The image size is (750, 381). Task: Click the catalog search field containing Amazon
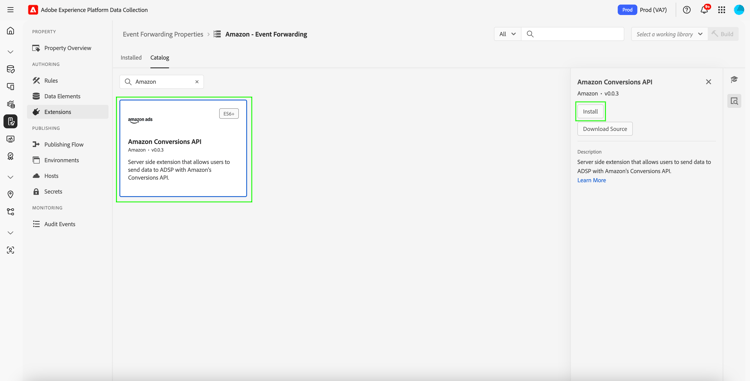pos(162,82)
